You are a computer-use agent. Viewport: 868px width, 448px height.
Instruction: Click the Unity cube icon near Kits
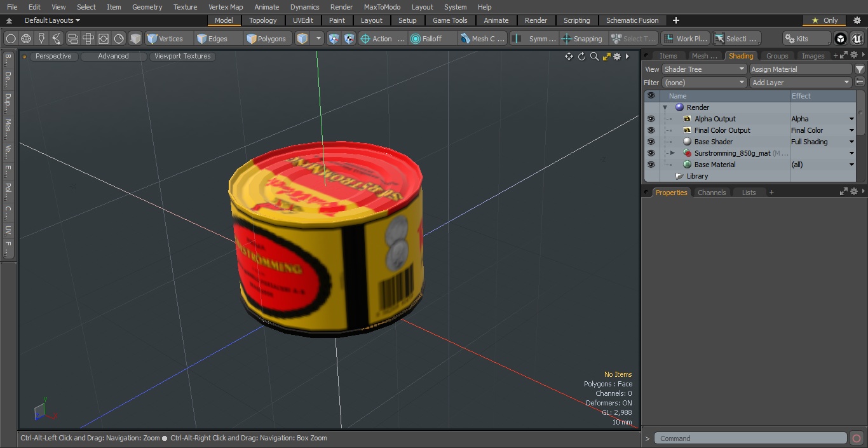tap(841, 39)
